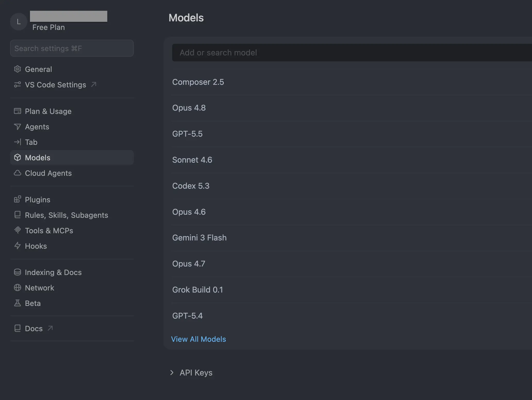Click the Tools & MCPs icon
Viewport: 532px width, 400px height.
click(x=17, y=230)
